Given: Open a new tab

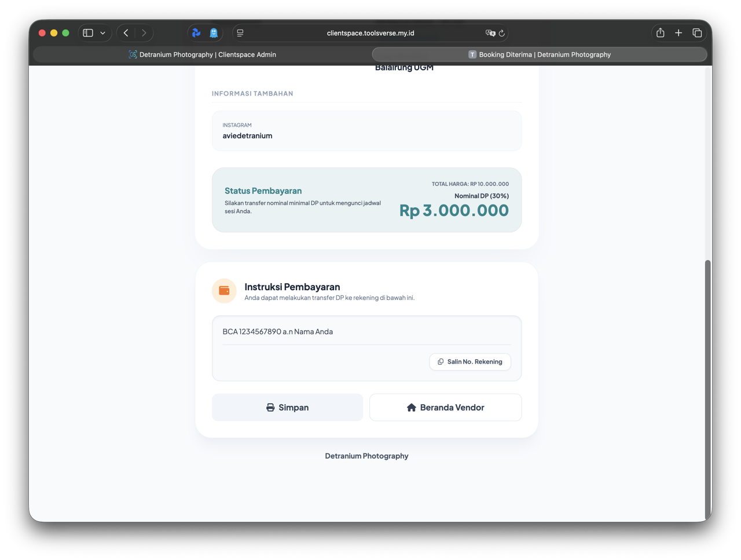Looking at the screenshot, I should point(678,33).
